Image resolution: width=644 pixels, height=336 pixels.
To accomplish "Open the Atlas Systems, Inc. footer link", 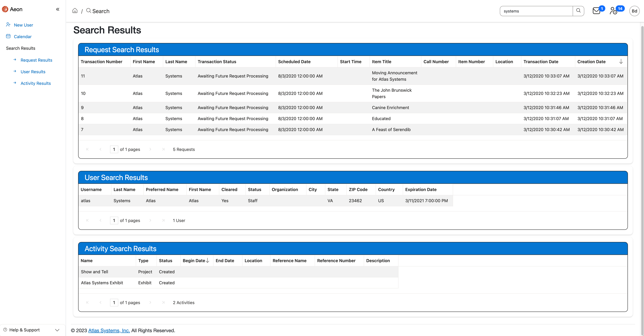I will tap(109, 330).
